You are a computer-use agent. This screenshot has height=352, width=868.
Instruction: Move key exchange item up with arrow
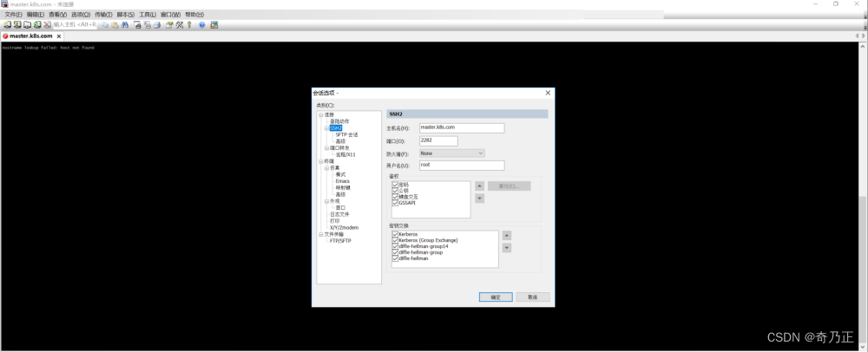click(x=507, y=236)
